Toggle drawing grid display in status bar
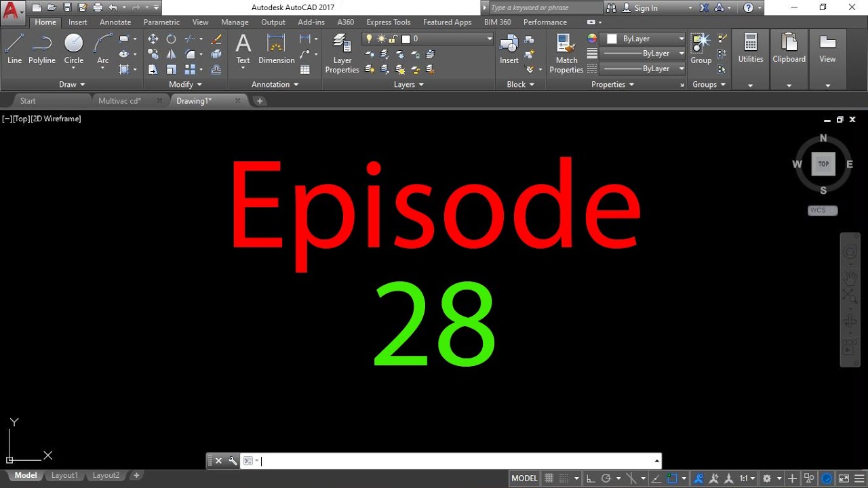The height and width of the screenshot is (488, 868). tap(549, 479)
